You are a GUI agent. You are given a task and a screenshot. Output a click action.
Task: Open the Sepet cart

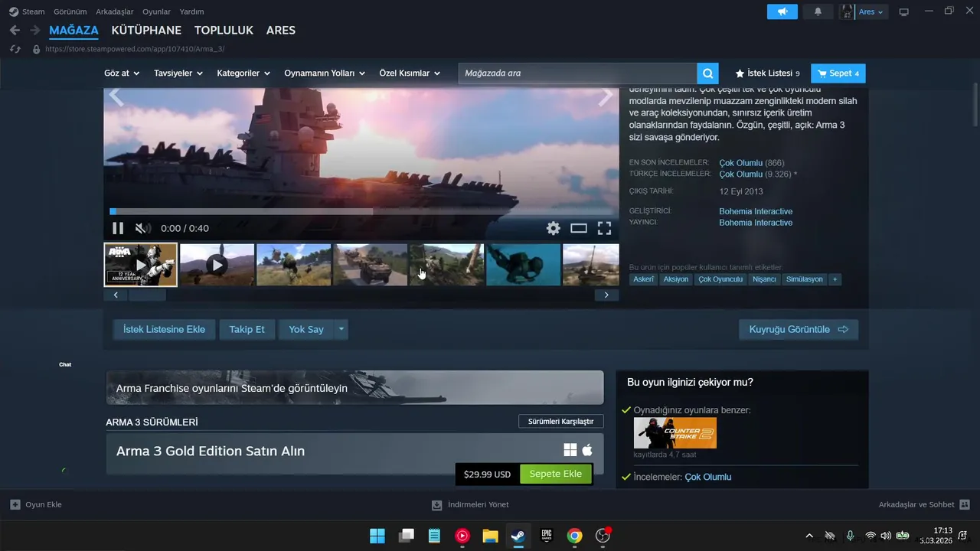(x=838, y=73)
